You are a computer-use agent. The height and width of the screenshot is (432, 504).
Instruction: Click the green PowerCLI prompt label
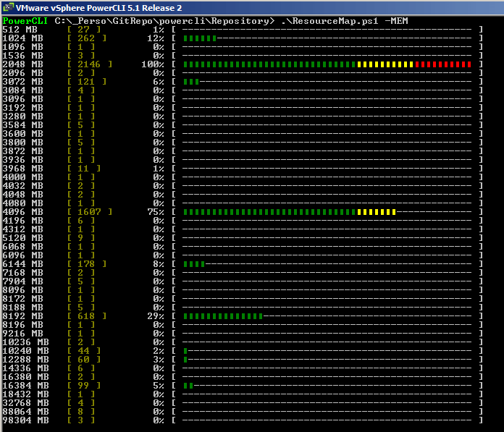25,21
